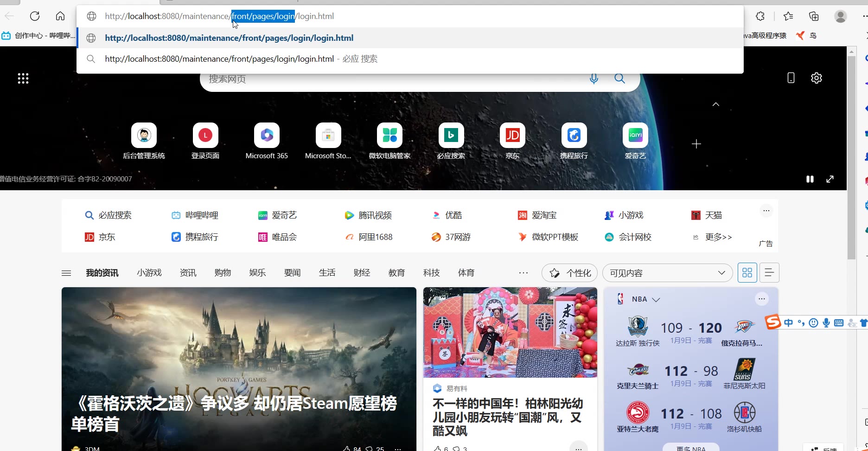
Task: Open the 会计网校 quick link
Action: tap(628, 237)
